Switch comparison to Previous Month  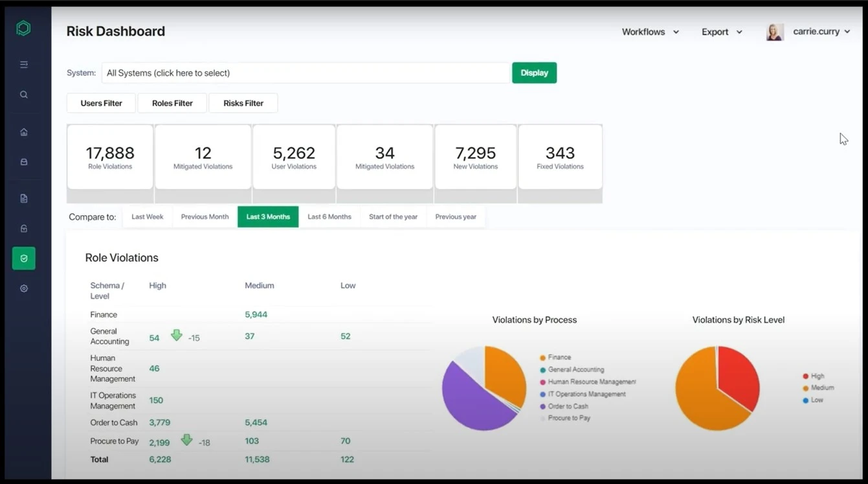coord(204,216)
